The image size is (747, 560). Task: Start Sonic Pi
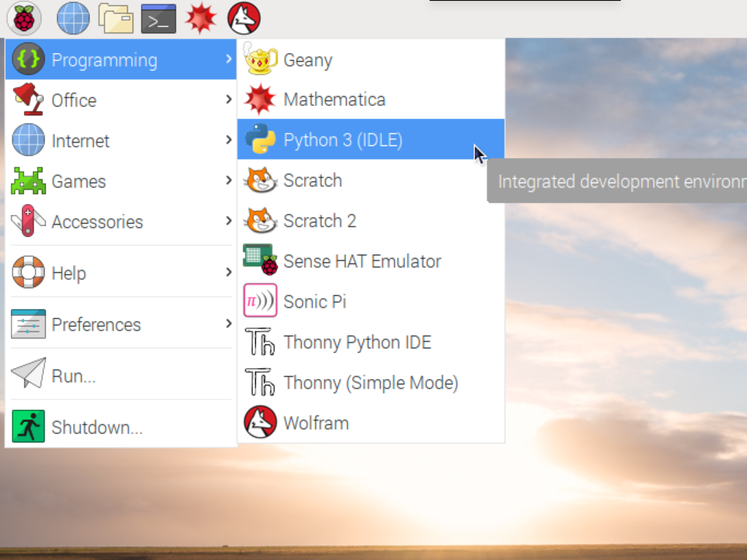tap(371, 301)
